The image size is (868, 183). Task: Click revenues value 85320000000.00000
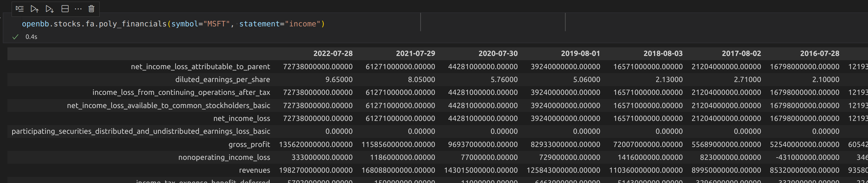click(805, 170)
